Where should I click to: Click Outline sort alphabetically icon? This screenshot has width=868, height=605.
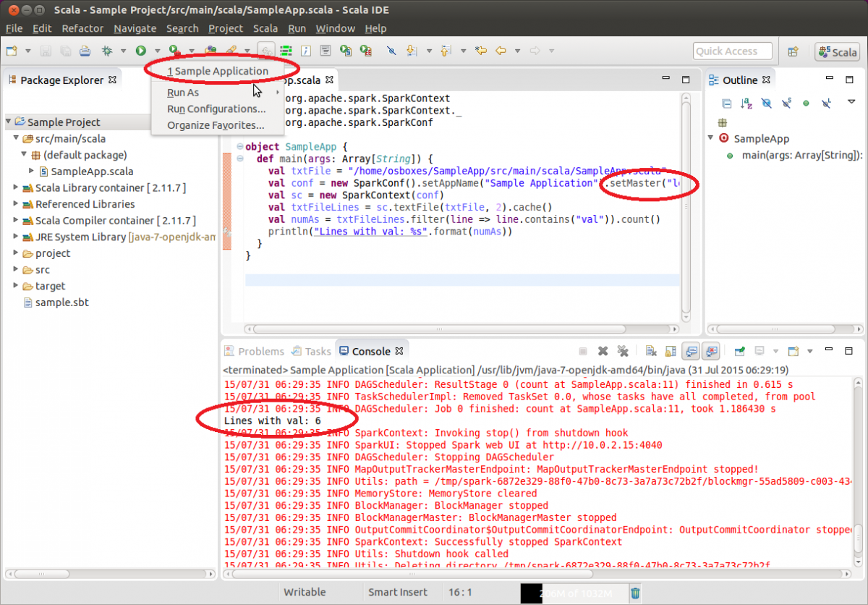click(746, 103)
